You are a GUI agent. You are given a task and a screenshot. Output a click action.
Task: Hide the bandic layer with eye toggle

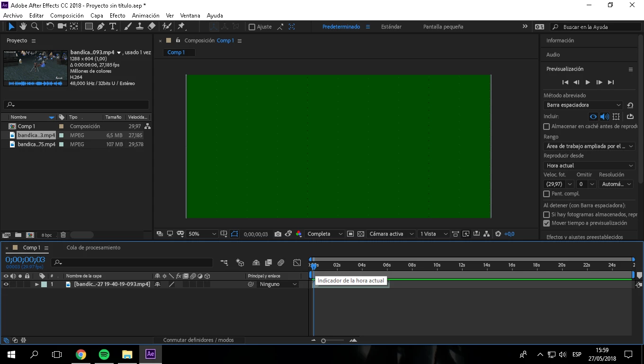point(6,284)
